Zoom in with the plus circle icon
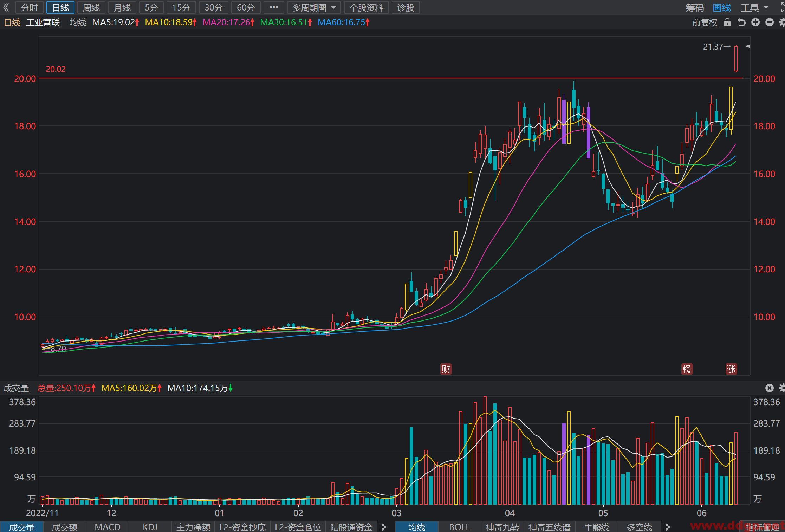 tap(755, 22)
